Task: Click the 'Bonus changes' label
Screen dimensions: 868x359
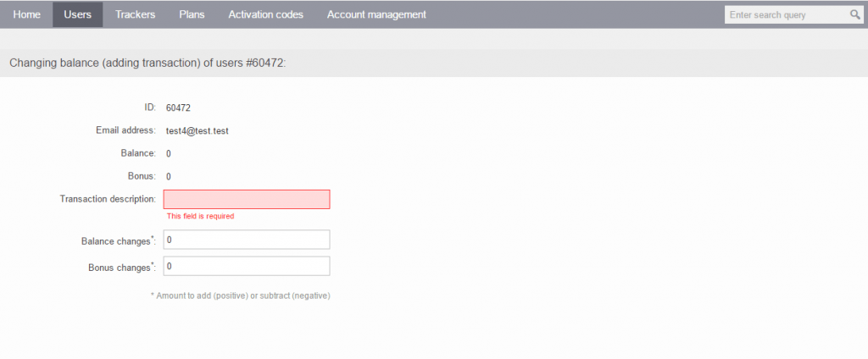Action: pyautogui.click(x=122, y=267)
